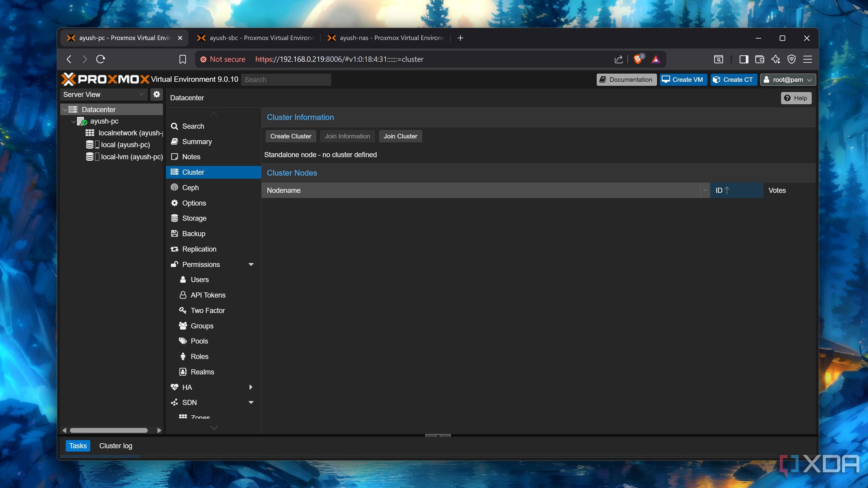Open the Server View dropdown
The width and height of the screenshot is (868, 488).
(x=104, y=95)
